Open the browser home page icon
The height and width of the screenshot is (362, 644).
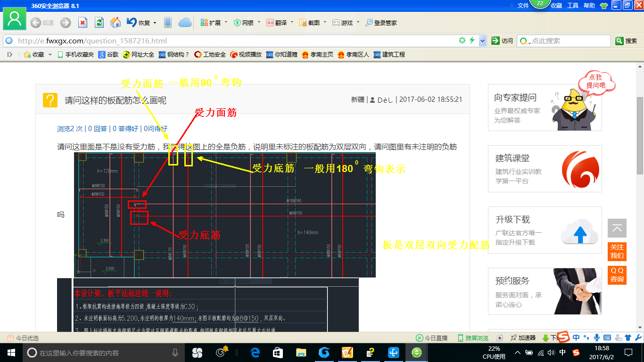pyautogui.click(x=116, y=23)
